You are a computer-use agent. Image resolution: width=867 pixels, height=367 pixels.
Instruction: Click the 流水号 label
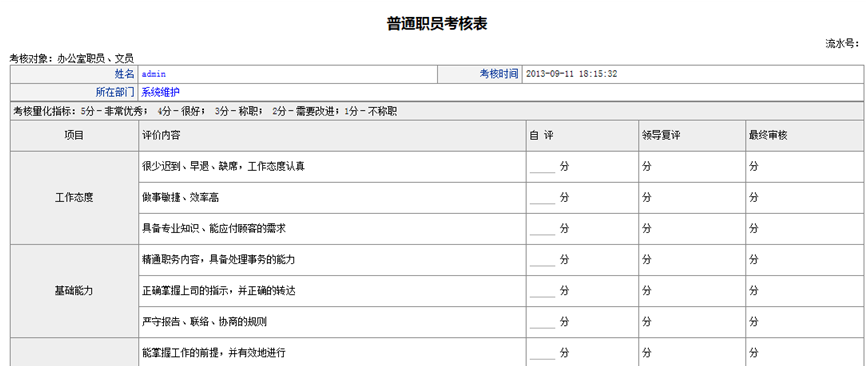click(x=842, y=45)
